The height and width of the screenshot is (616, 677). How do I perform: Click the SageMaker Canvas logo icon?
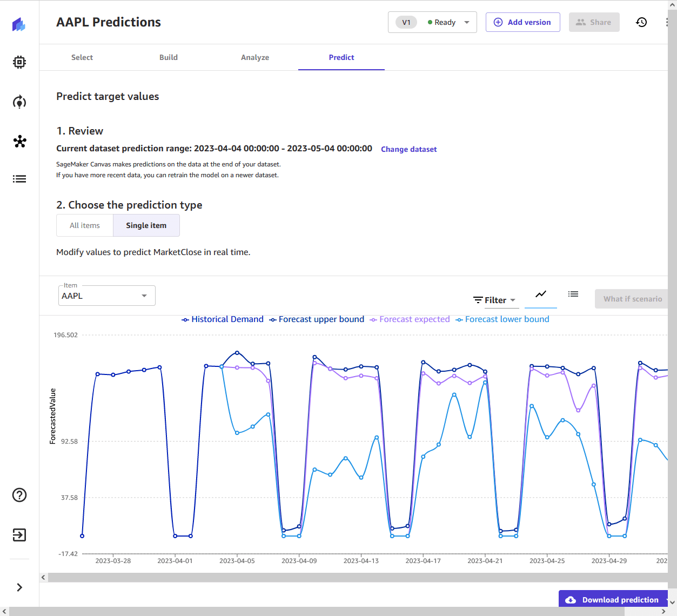[x=19, y=24]
